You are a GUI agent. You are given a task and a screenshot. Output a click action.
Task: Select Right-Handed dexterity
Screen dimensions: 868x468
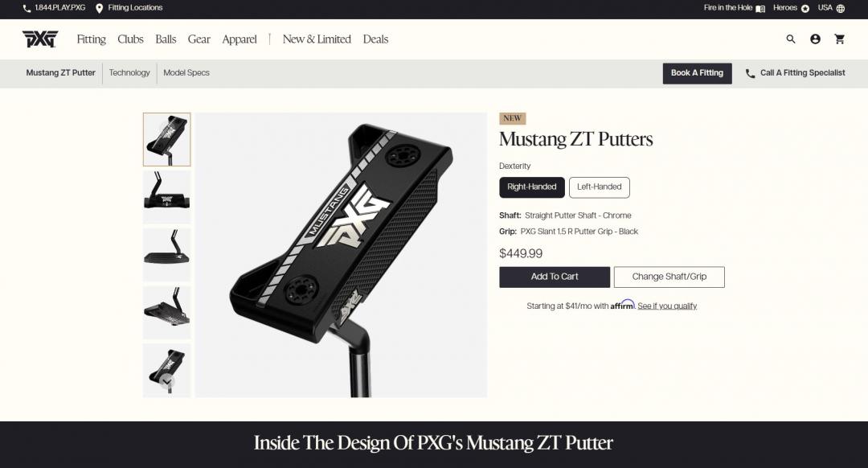pos(531,187)
